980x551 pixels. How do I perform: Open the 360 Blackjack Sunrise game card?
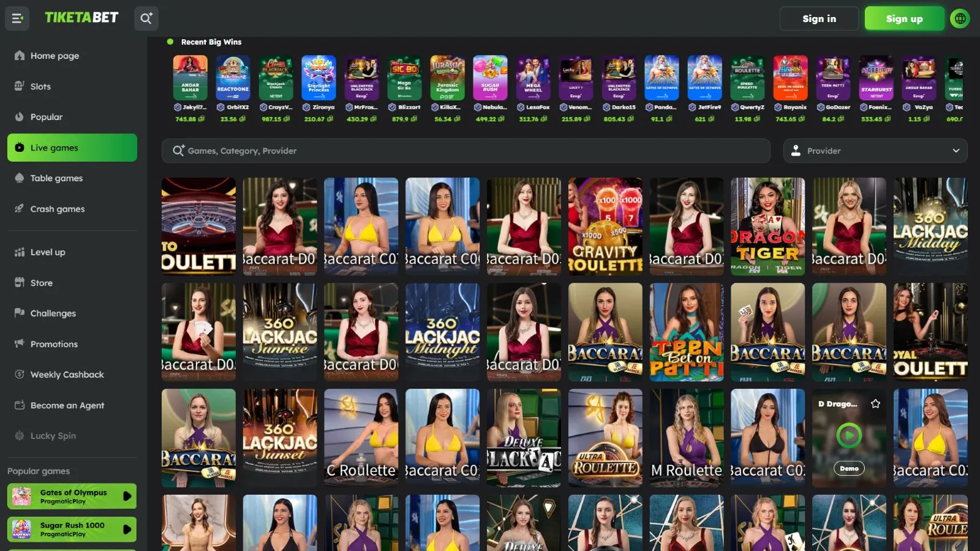click(280, 332)
